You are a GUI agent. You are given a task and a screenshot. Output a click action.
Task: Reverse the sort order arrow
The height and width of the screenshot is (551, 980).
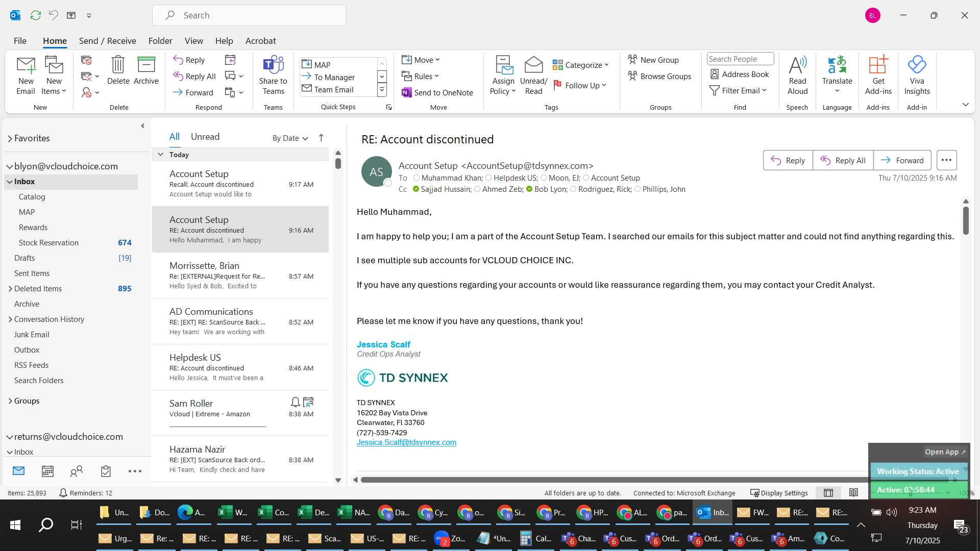[321, 138]
